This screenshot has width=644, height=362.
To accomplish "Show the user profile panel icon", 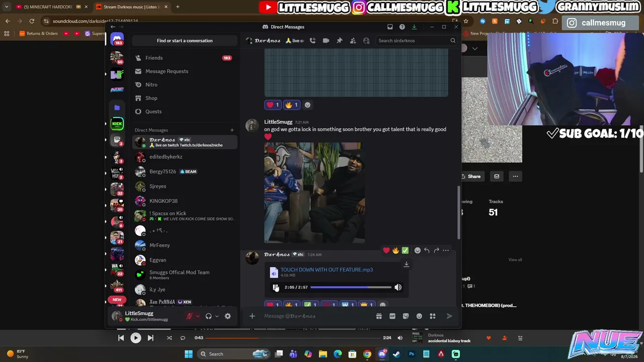I will 366,41.
